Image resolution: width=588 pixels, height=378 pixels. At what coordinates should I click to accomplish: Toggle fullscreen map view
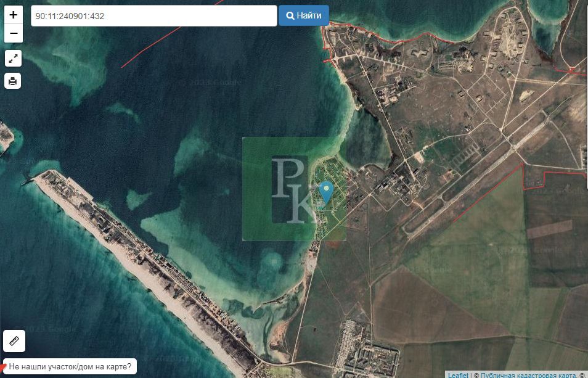14,59
